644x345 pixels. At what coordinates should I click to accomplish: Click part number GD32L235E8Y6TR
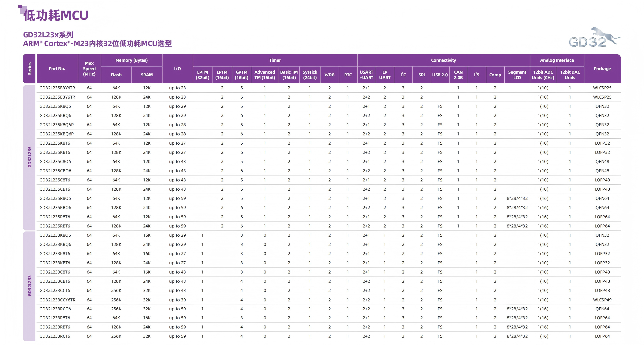pyautogui.click(x=57, y=88)
